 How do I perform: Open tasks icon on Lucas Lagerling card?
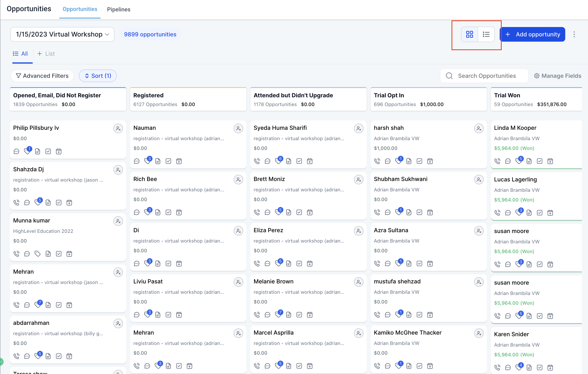(x=540, y=213)
